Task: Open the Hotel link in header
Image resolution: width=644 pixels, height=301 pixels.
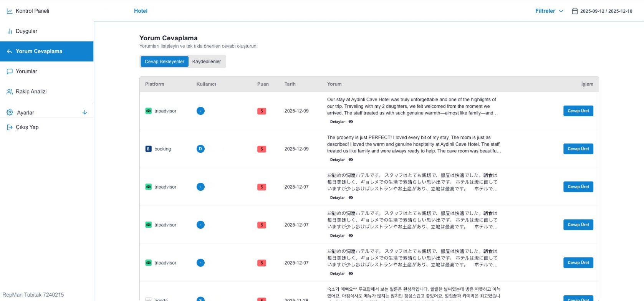Action: point(141,11)
